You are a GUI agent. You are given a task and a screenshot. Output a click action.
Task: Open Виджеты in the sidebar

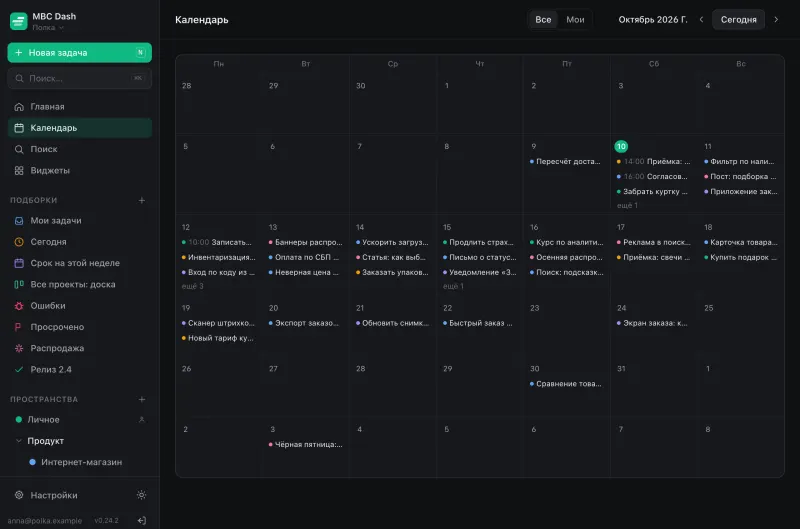click(80, 170)
